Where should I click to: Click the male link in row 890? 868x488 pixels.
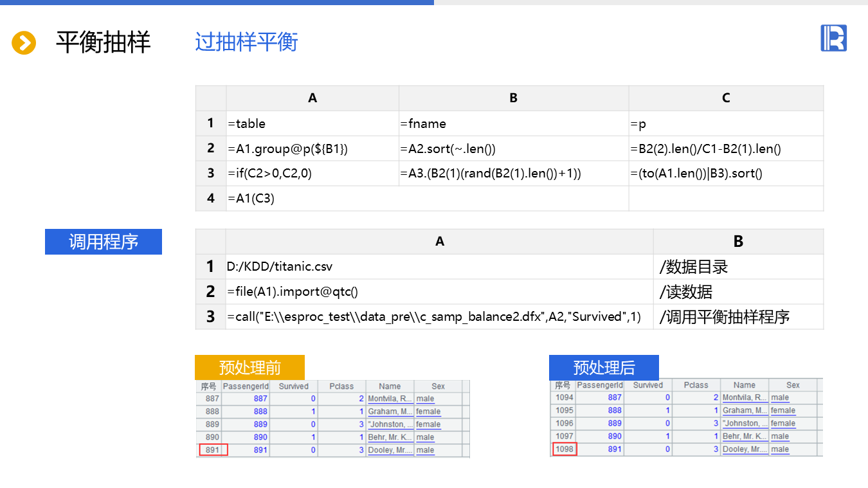pyautogui.click(x=425, y=437)
